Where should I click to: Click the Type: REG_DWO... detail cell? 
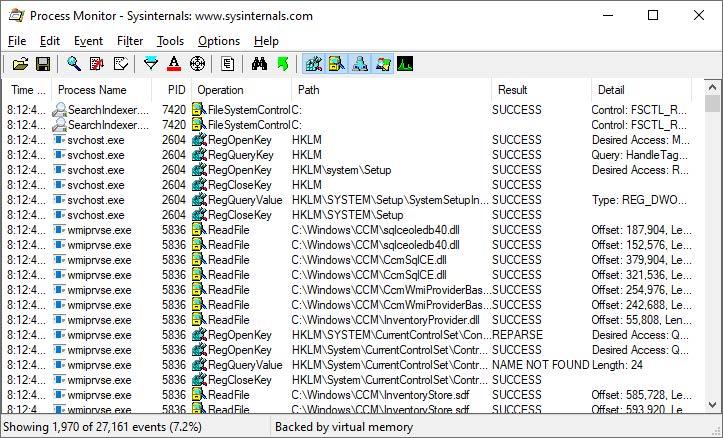pos(641,200)
